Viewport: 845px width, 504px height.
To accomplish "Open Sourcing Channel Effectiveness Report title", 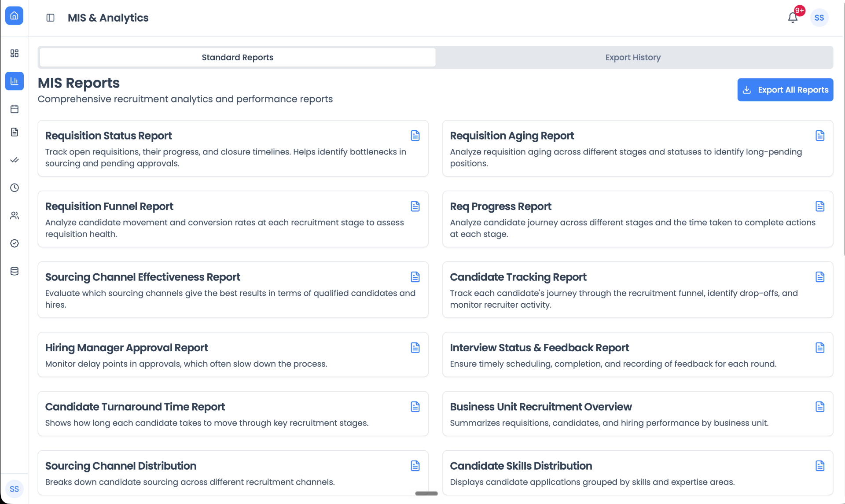I will click(x=143, y=277).
